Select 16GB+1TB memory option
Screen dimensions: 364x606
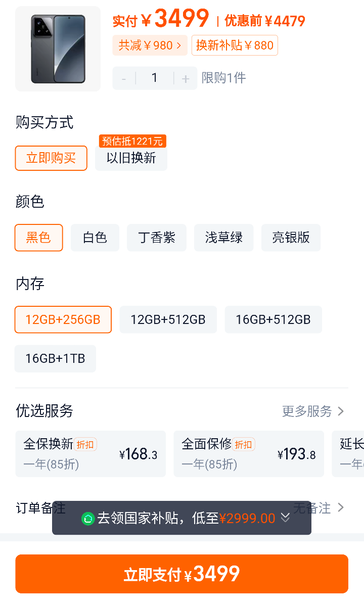pyautogui.click(x=55, y=359)
